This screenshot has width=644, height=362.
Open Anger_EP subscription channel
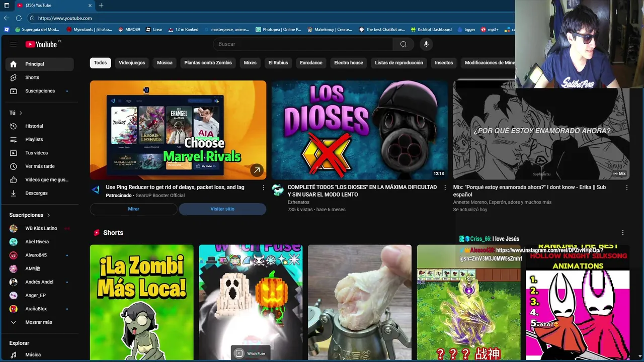click(40, 296)
